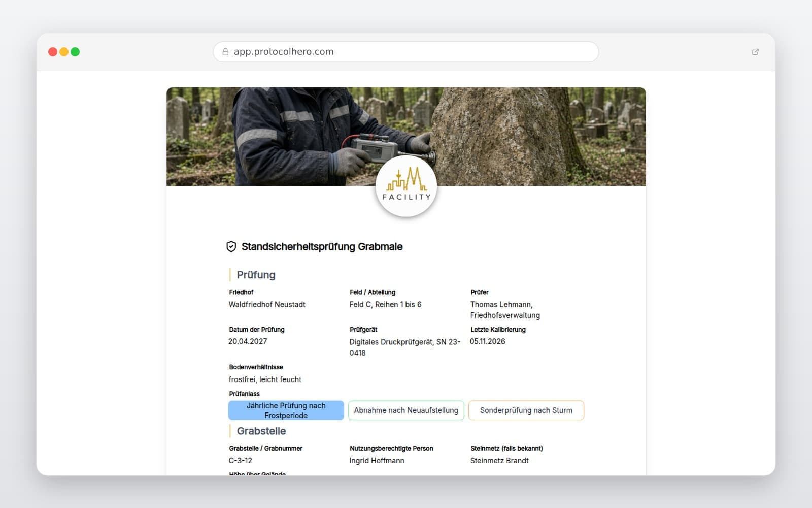812x508 pixels.
Task: Click the 'Feld / Abteilung' field label
Action: [373, 292]
